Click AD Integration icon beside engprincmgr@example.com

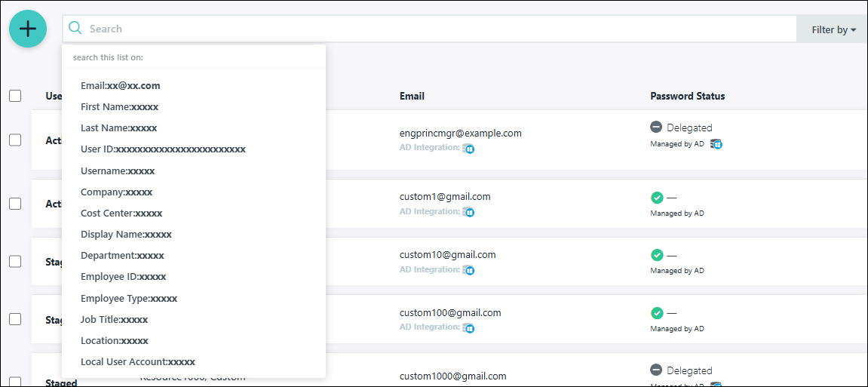click(x=468, y=149)
